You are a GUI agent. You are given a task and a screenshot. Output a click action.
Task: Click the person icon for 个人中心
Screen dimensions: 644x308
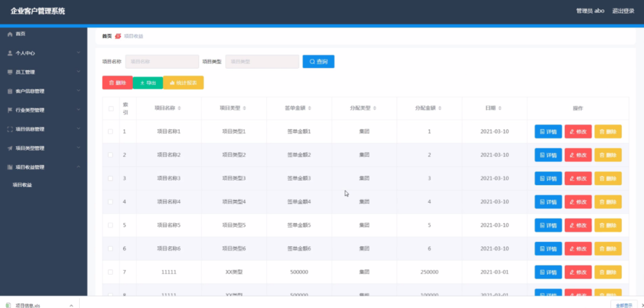pos(10,53)
